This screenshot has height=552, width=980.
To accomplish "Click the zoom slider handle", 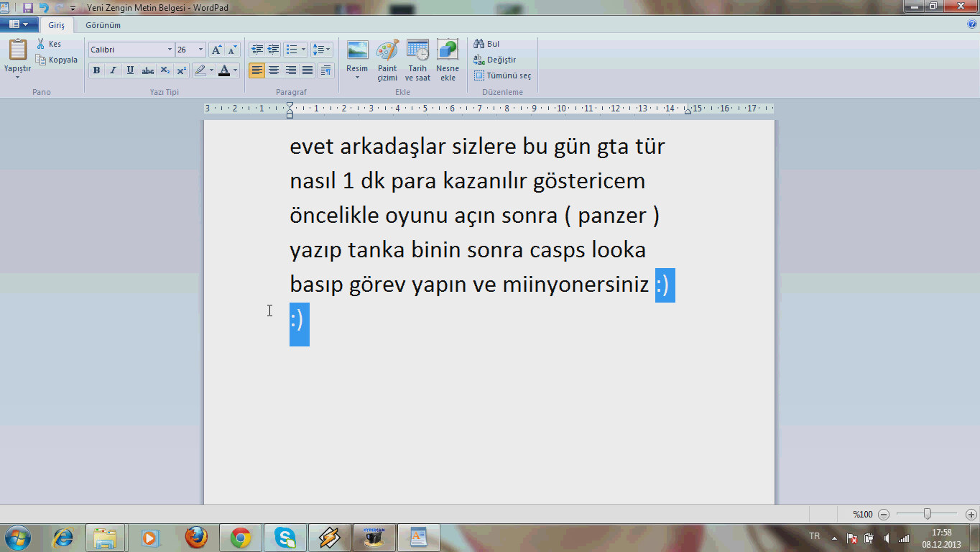I will (928, 514).
